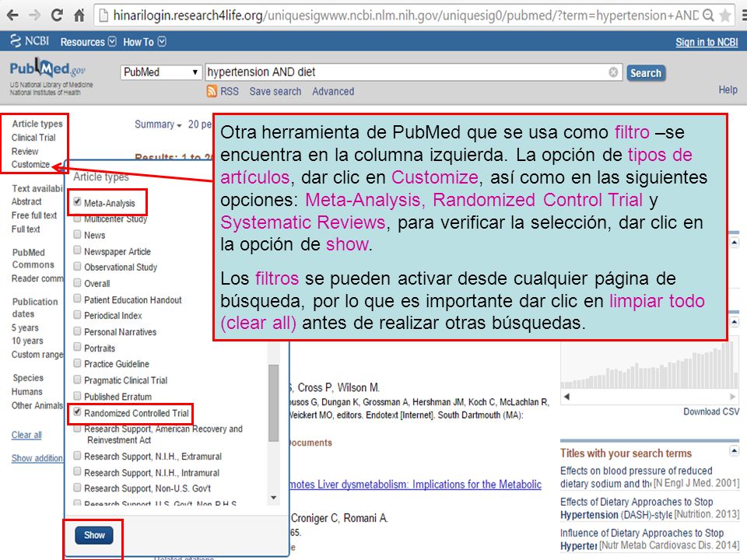Viewport: 747px width, 560px height.
Task: Click Clear all filters link
Action: pyautogui.click(x=26, y=435)
